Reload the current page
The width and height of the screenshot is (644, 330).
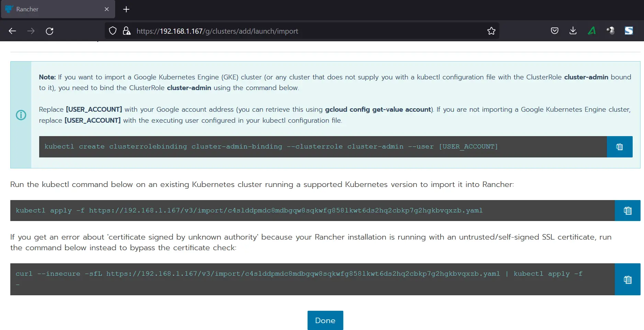[49, 31]
